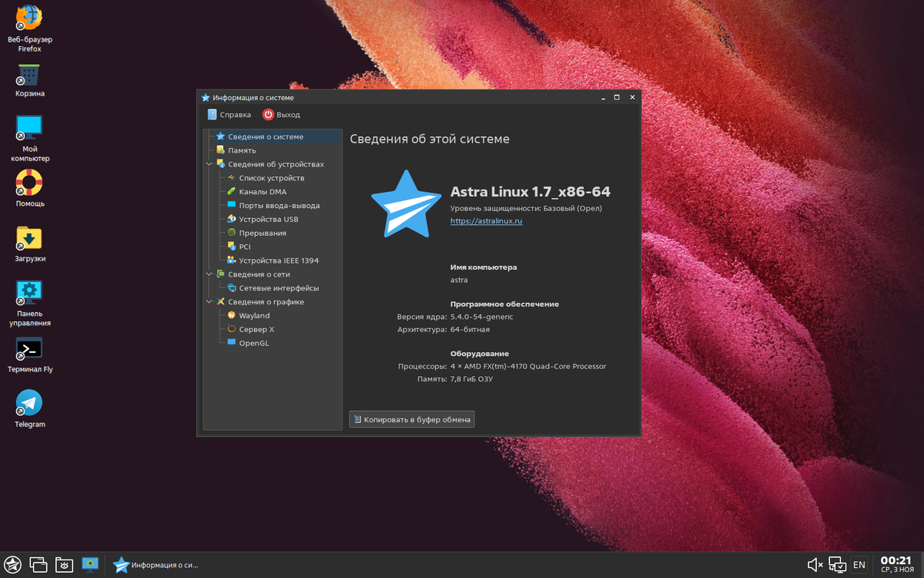Open the Панель управления desktop icon
The height and width of the screenshot is (578, 924).
point(29,293)
